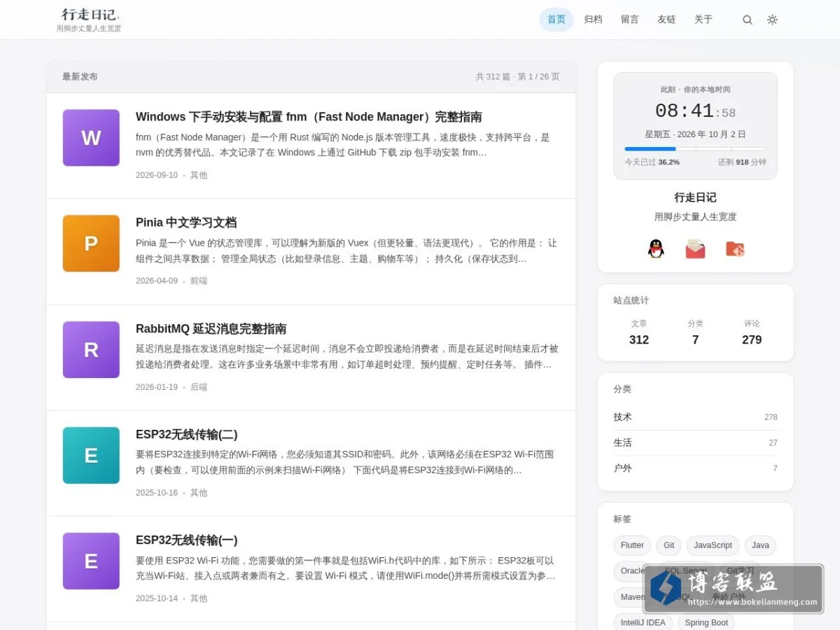Go to the 首页 nav tab
Image resolution: width=840 pixels, height=630 pixels.
556,20
